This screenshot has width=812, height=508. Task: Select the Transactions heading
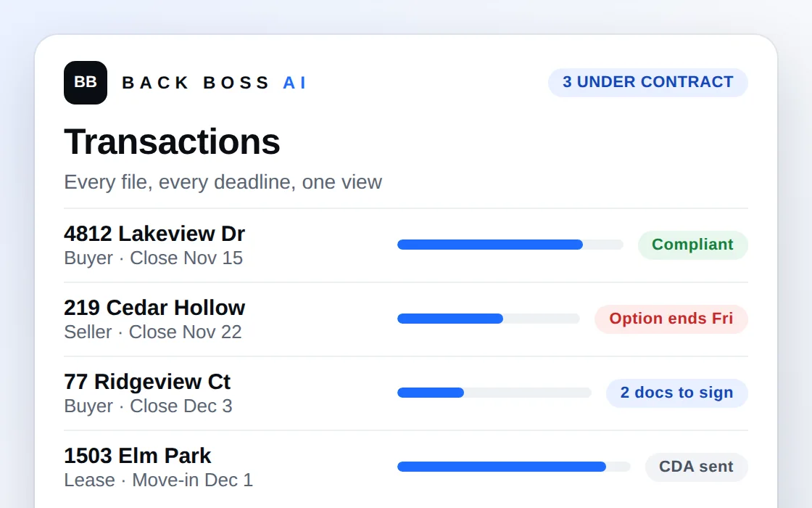[x=172, y=142]
